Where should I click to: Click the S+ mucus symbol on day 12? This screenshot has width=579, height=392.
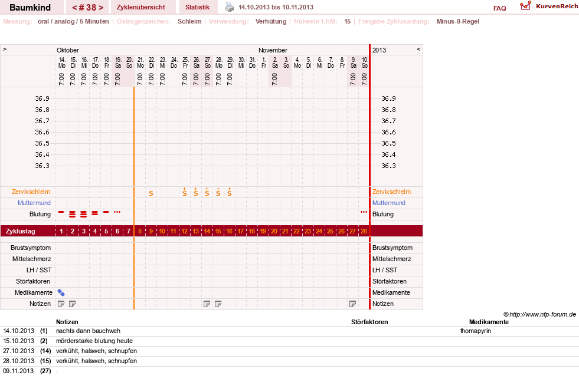[x=185, y=192]
